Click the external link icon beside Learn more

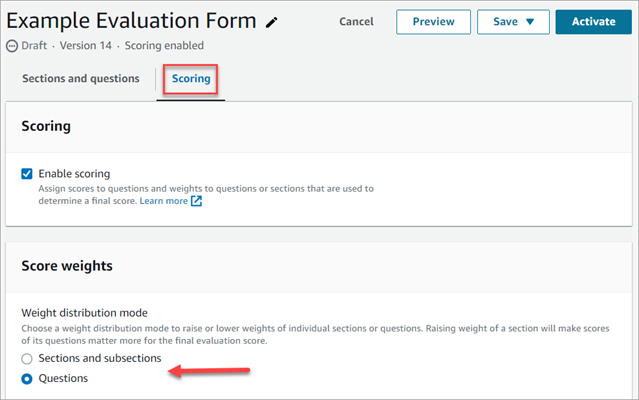(197, 201)
